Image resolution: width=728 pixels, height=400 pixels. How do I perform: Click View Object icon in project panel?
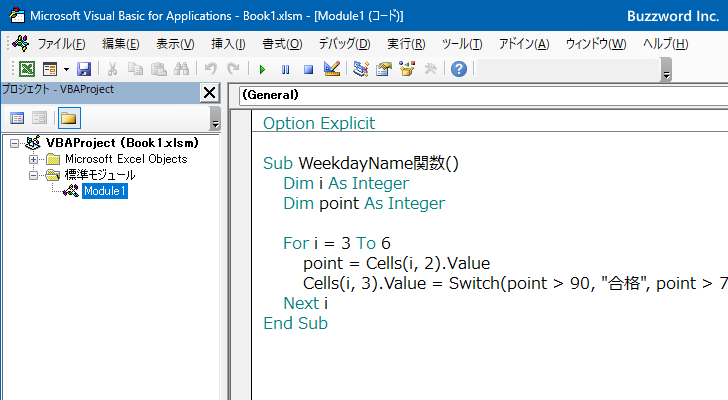(x=39, y=118)
